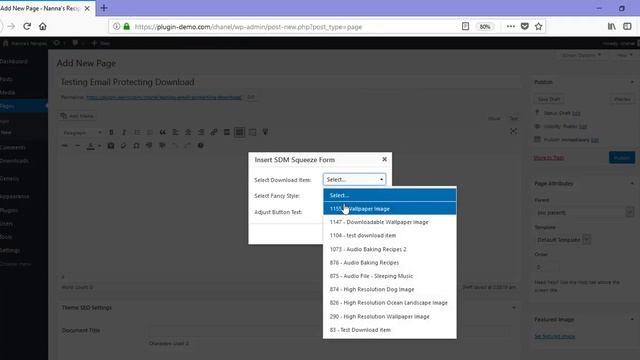The height and width of the screenshot is (360, 640).
Task: Insert a horizontal line
Action: coord(78,146)
